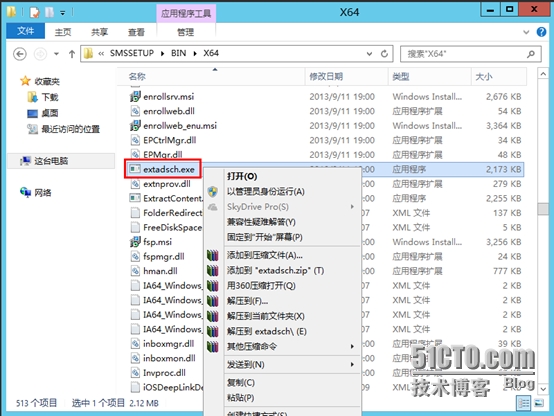The height and width of the screenshot is (416, 554).
Task: Click the back navigation arrow
Action: point(20,54)
